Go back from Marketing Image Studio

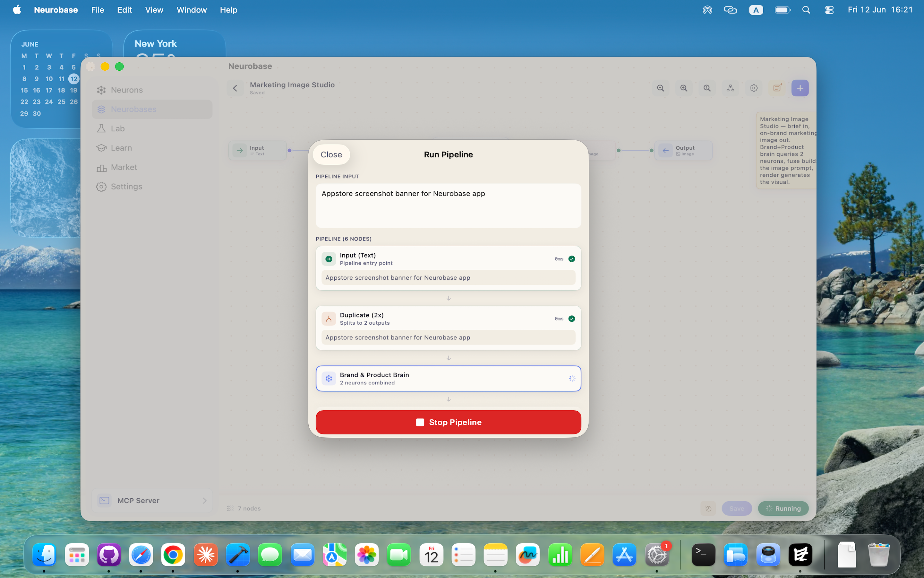point(235,88)
